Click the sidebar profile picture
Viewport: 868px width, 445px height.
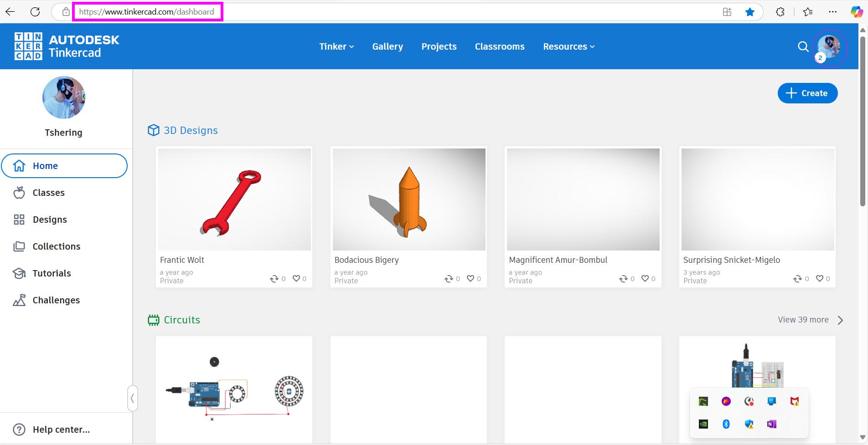pos(64,97)
